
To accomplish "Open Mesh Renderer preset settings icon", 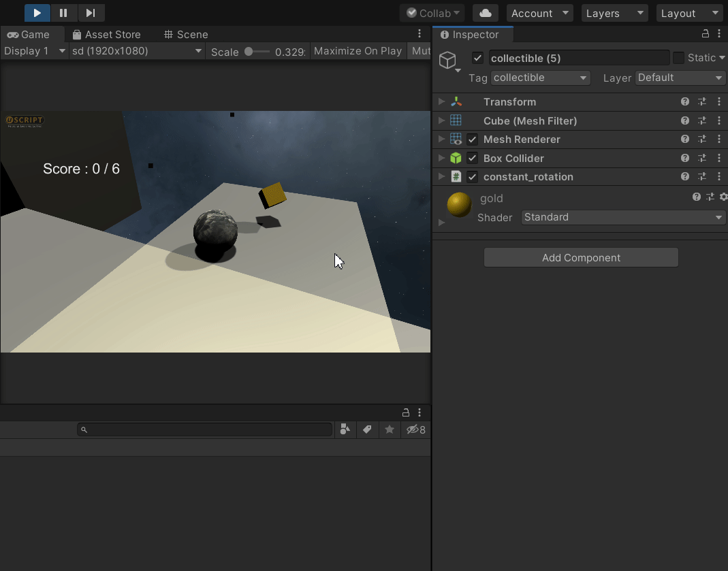I will coord(702,140).
